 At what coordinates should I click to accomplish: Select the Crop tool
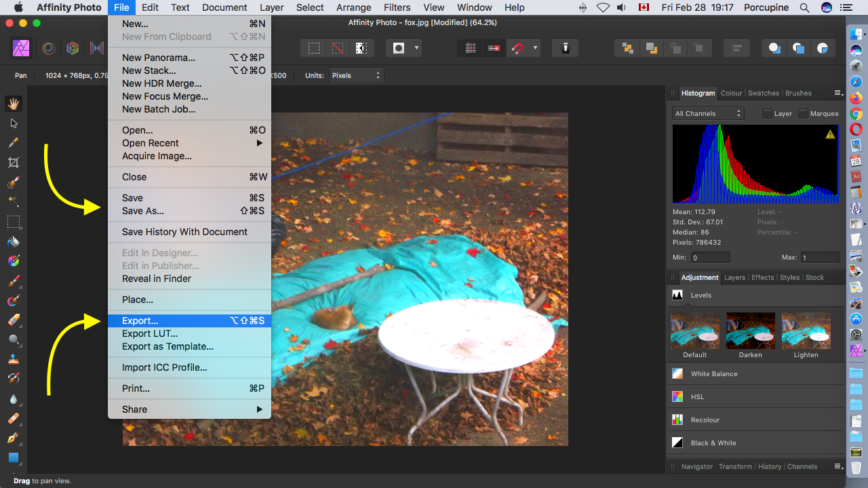pyautogui.click(x=13, y=163)
